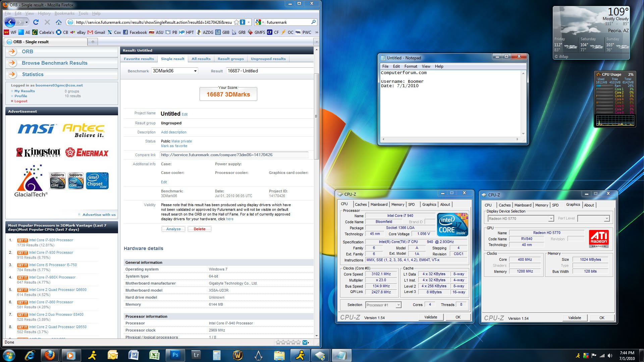Screen dimensions: 644x362
Task: Open Photoshop from the taskbar
Action: tap(175, 355)
